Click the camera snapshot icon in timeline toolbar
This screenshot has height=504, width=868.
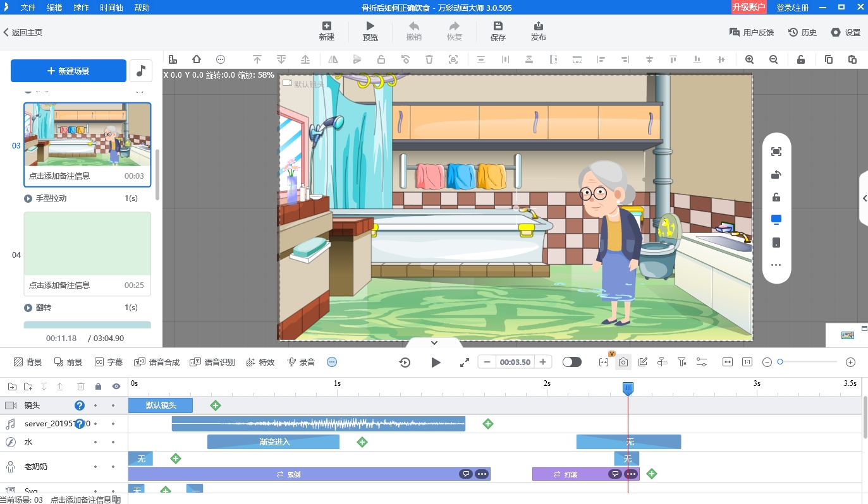click(x=623, y=362)
